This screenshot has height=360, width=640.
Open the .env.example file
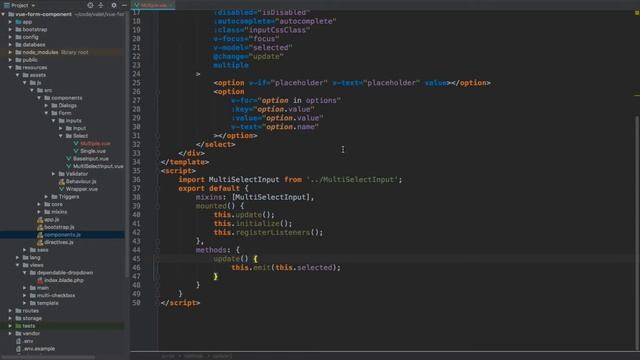click(x=39, y=349)
